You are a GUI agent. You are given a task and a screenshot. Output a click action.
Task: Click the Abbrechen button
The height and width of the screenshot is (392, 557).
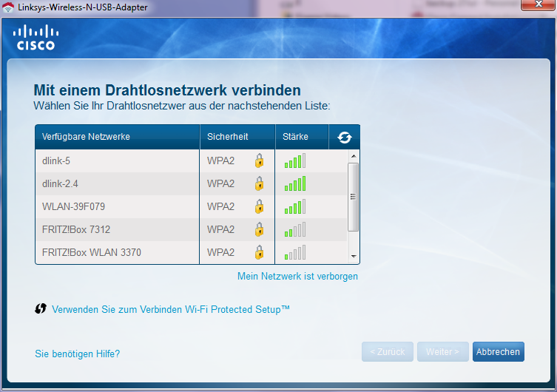coord(498,351)
